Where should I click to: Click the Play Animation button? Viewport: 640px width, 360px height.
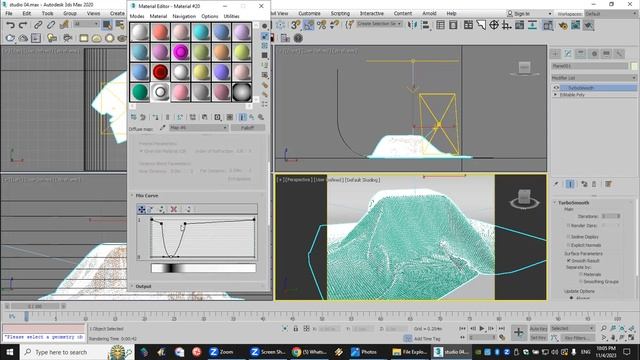pos(482,329)
